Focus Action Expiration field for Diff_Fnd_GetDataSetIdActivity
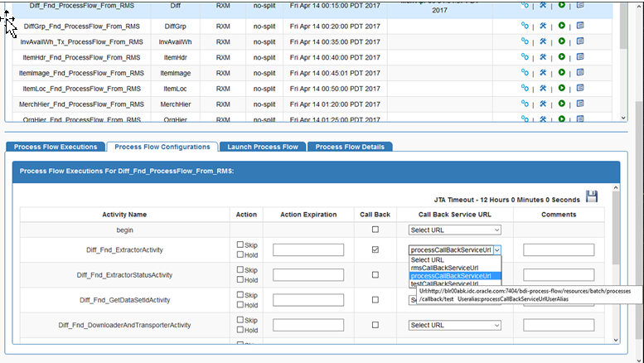 308,300
